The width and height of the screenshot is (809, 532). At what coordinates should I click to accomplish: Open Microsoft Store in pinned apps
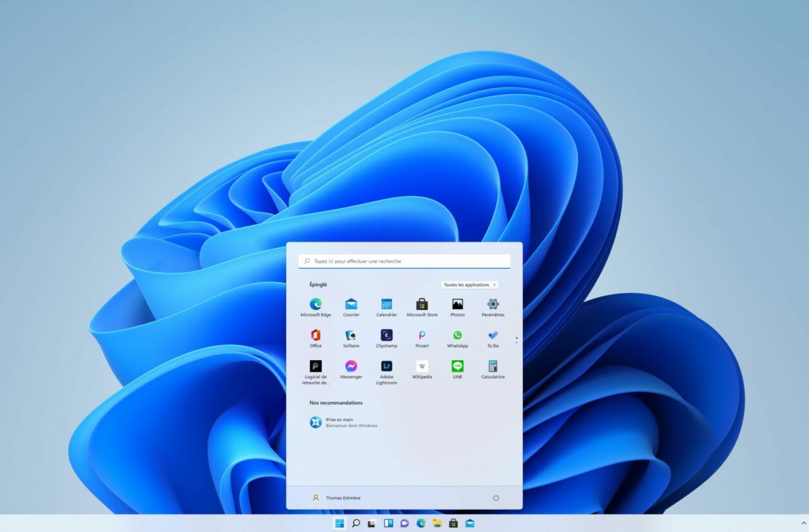coord(422,307)
